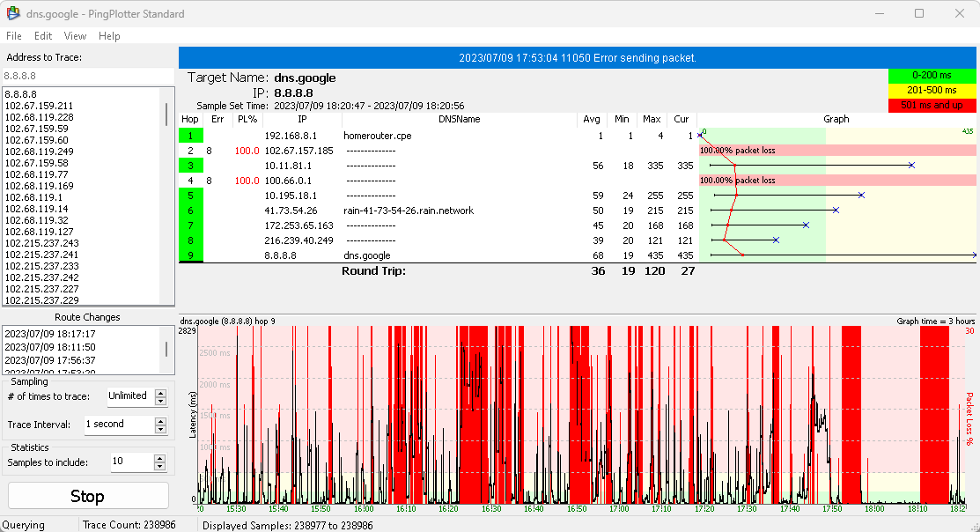
Task: Select address 102.215.237.243 in the list
Action: coord(42,243)
